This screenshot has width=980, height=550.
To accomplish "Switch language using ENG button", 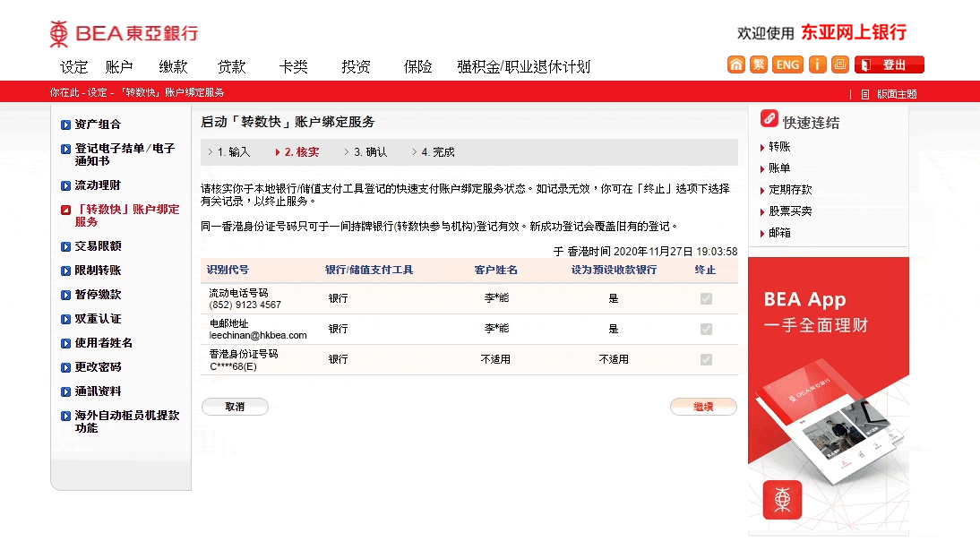I will (x=787, y=64).
